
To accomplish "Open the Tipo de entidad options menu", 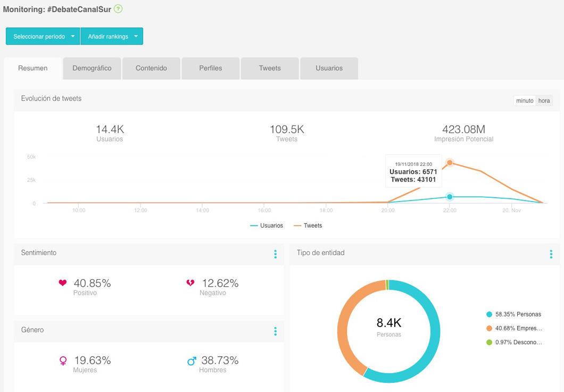I will click(x=551, y=254).
